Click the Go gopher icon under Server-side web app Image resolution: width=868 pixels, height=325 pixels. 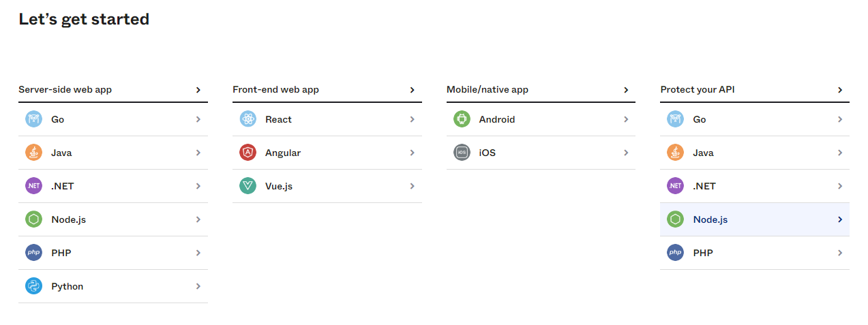click(x=33, y=119)
